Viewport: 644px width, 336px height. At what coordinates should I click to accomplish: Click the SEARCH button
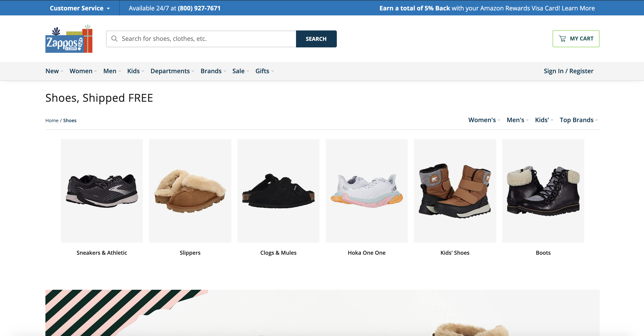coord(316,38)
